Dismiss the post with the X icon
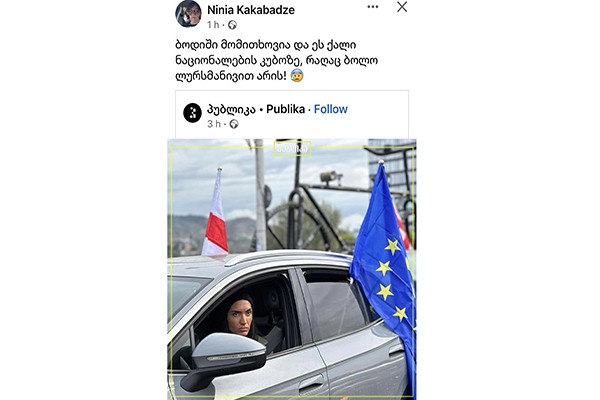This screenshot has height=400, width=600. 402,7
